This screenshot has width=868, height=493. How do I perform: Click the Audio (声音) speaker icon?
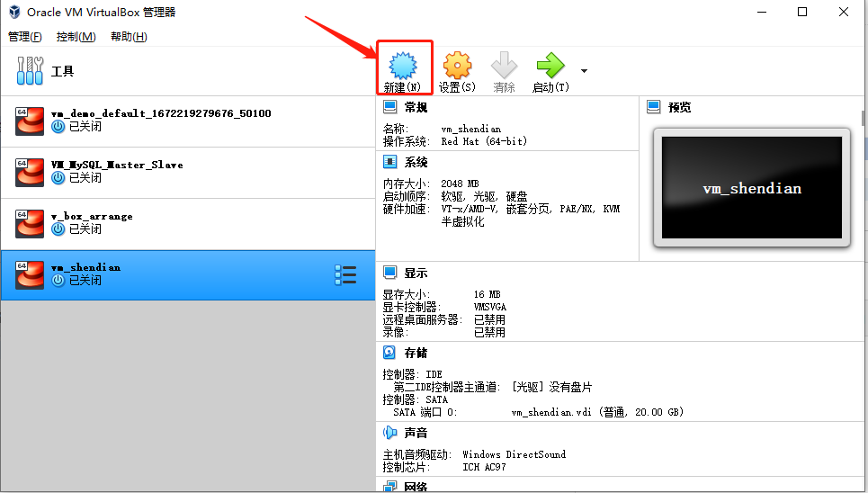(389, 432)
